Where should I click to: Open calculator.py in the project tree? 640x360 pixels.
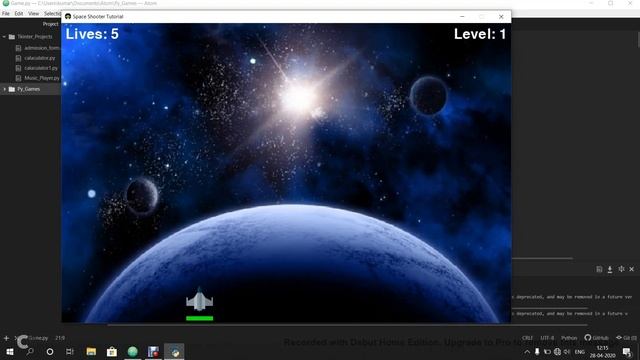coord(35,58)
